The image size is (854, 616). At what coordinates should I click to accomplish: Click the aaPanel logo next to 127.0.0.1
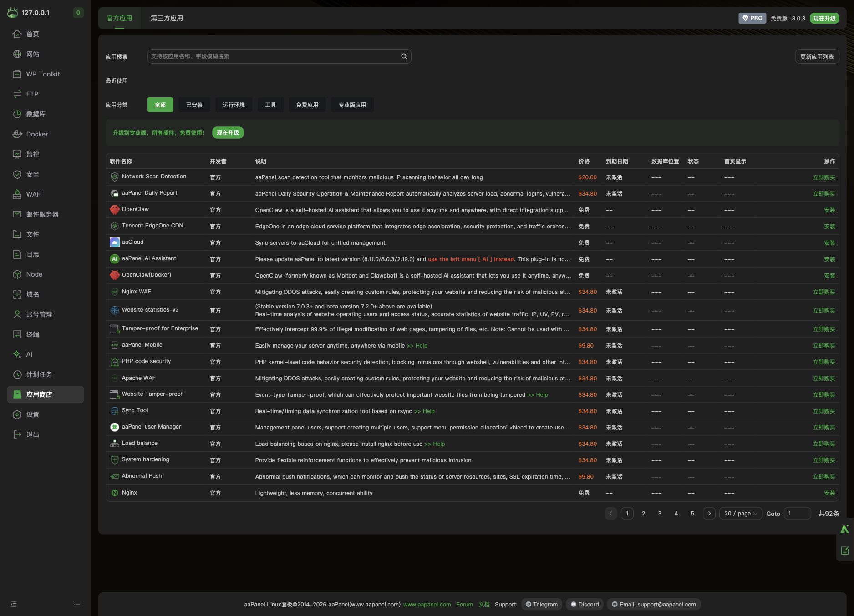click(13, 13)
